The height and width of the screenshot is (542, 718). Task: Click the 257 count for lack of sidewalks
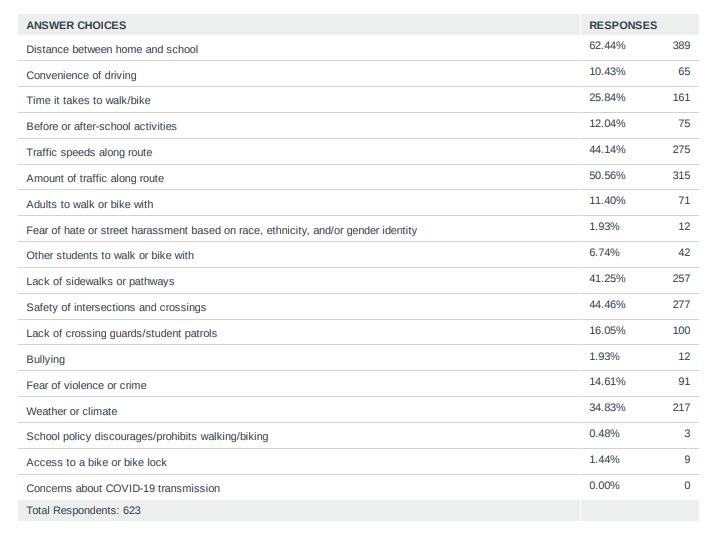681,279
